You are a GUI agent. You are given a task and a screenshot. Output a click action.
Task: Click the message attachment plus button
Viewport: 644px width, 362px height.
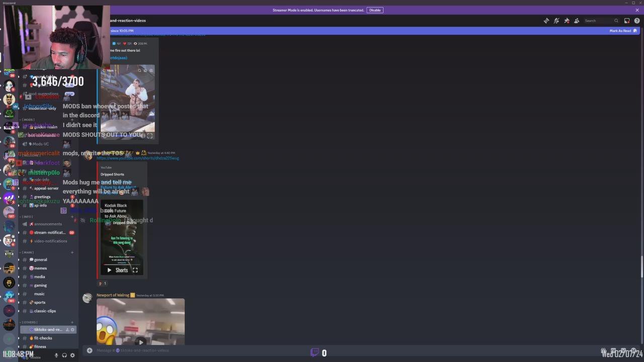(90, 350)
